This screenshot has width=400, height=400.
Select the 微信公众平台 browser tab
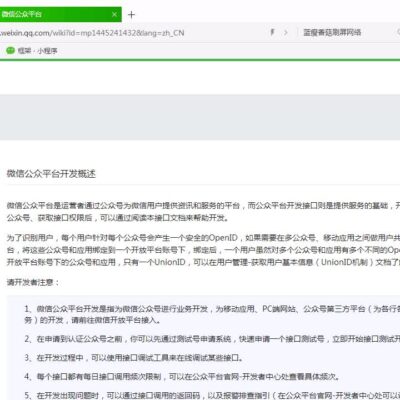pyautogui.click(x=60, y=14)
